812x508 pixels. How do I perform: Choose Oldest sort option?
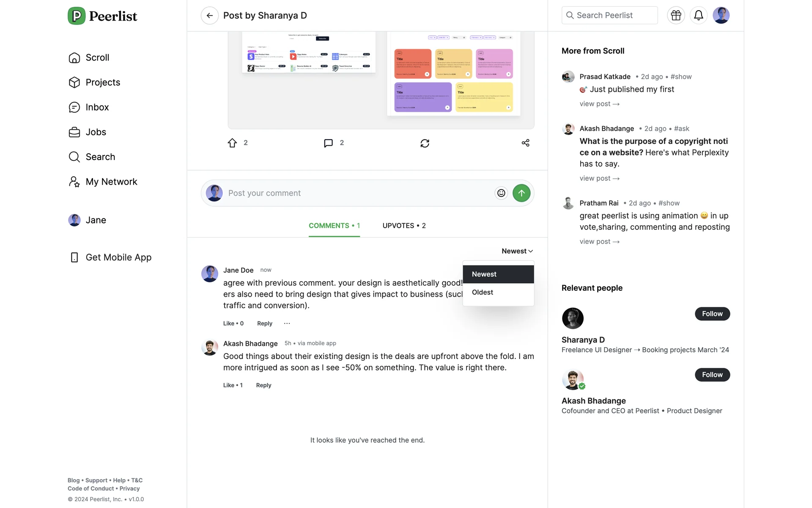(x=483, y=293)
